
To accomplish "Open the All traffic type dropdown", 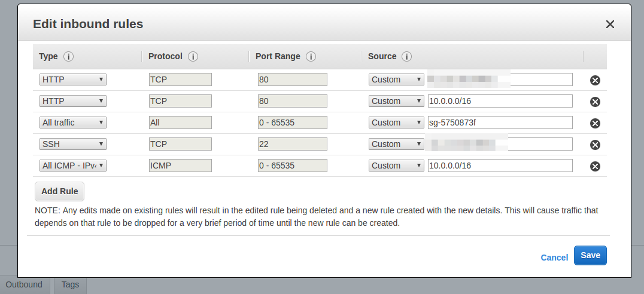I will tap(72, 122).
